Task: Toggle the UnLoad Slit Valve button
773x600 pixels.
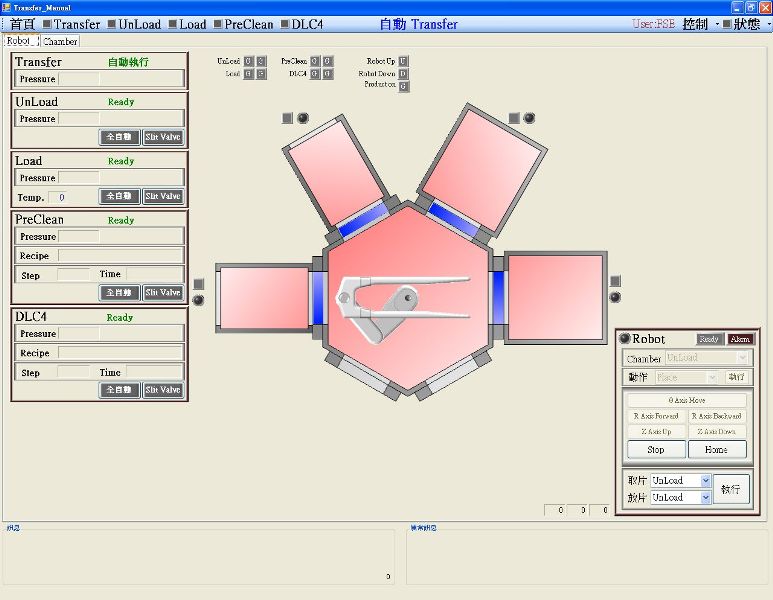Action: pyautogui.click(x=163, y=137)
